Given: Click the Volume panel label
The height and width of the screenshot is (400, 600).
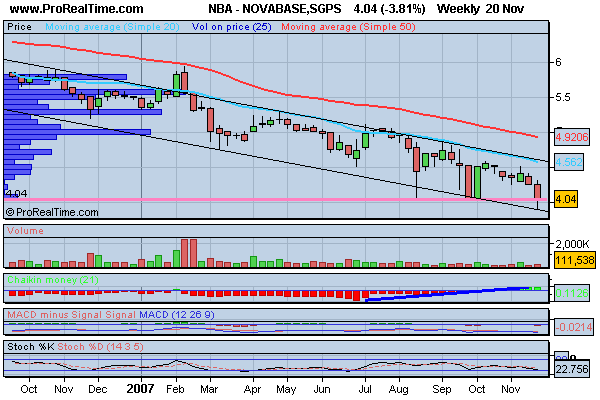Looking at the screenshot, I should 25,231.
